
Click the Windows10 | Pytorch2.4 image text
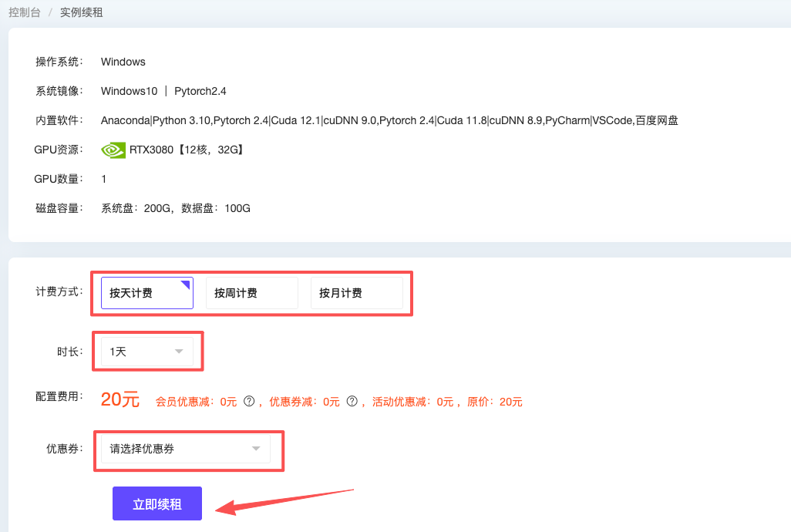pos(163,91)
